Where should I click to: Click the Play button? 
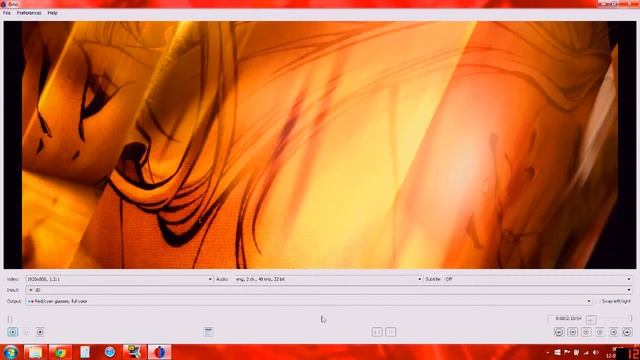tap(13, 332)
